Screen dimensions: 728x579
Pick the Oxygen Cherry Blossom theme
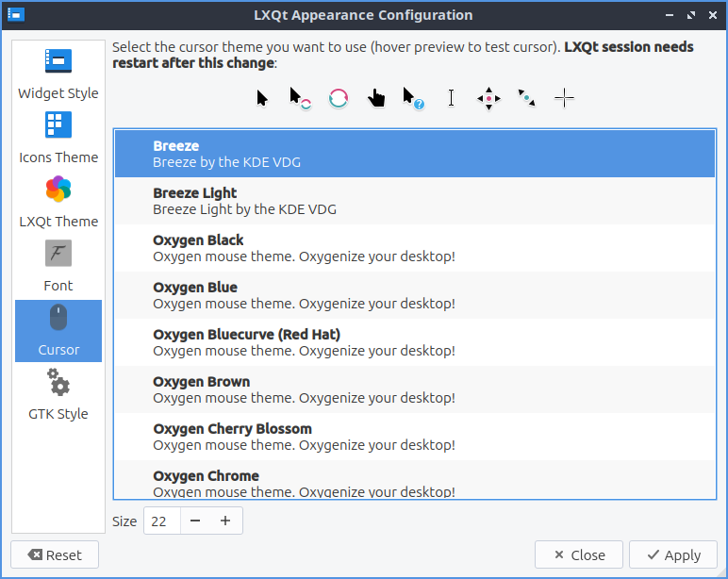click(414, 437)
